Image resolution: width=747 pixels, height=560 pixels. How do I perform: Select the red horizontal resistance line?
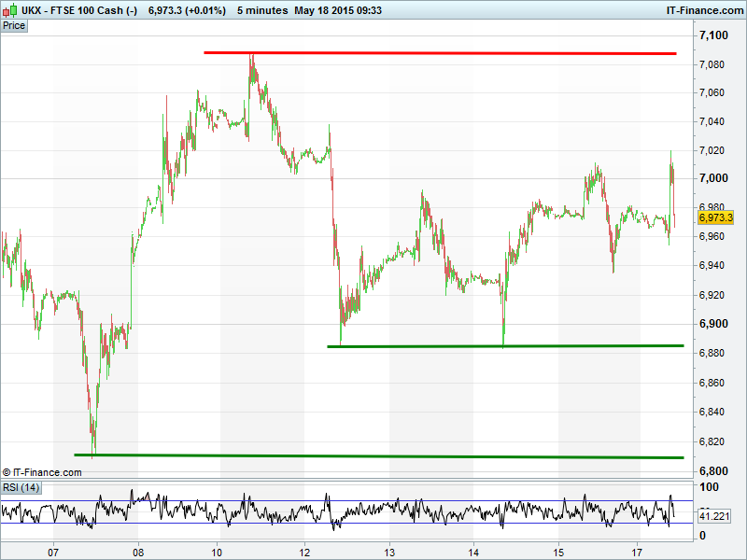[x=439, y=53]
